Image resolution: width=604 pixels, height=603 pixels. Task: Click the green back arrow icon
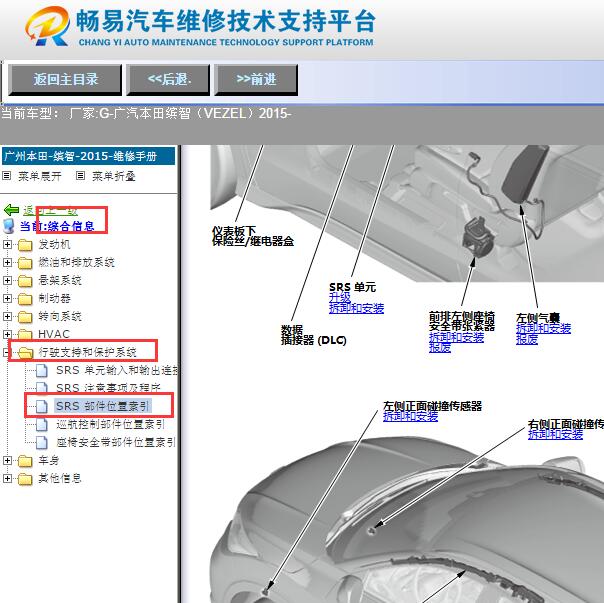point(11,210)
